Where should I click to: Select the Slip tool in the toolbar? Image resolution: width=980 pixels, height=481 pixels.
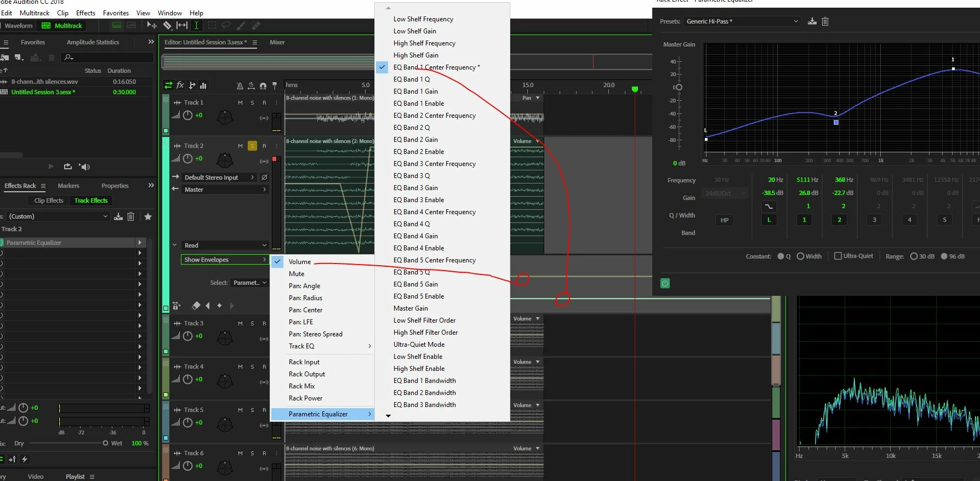(182, 25)
